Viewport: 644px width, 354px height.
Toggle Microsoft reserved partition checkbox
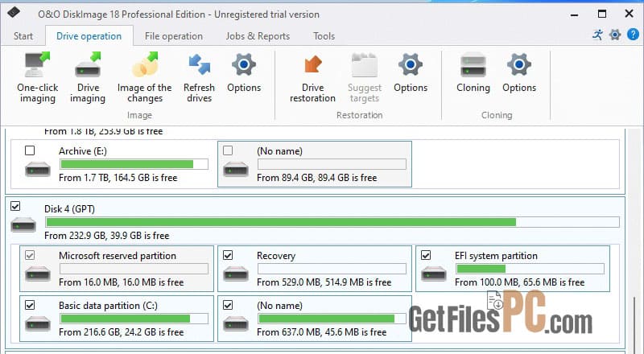(30, 255)
